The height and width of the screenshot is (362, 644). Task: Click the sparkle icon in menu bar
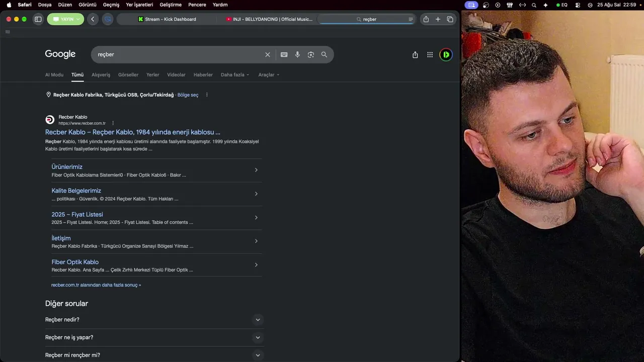pos(545,5)
